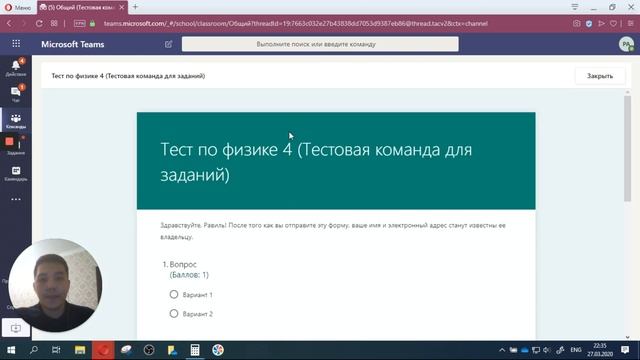This screenshot has height=360, width=640.
Task: Open a new browser tab
Action: (135, 7)
